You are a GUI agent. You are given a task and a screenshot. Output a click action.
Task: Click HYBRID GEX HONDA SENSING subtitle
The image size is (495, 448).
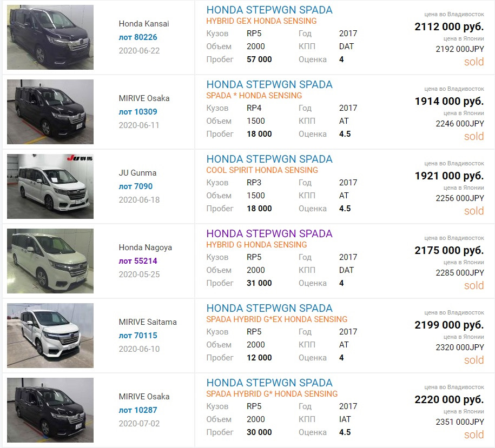[x=261, y=21]
